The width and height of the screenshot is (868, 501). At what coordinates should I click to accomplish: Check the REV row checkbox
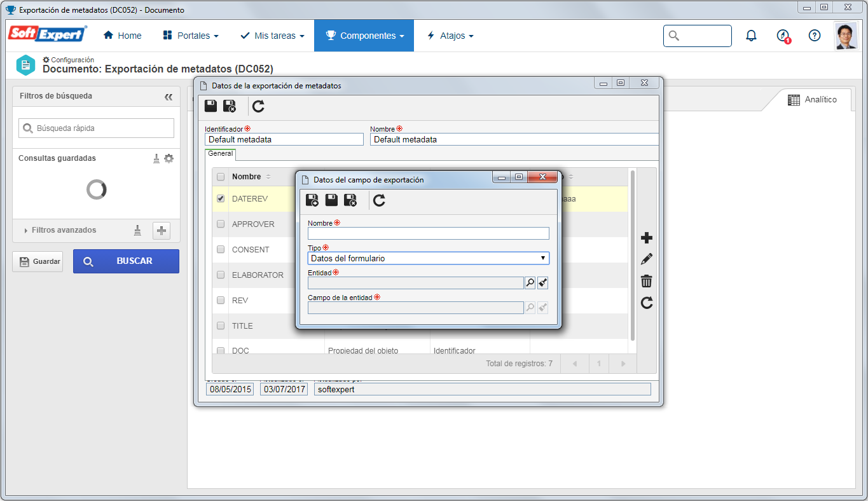[221, 300]
